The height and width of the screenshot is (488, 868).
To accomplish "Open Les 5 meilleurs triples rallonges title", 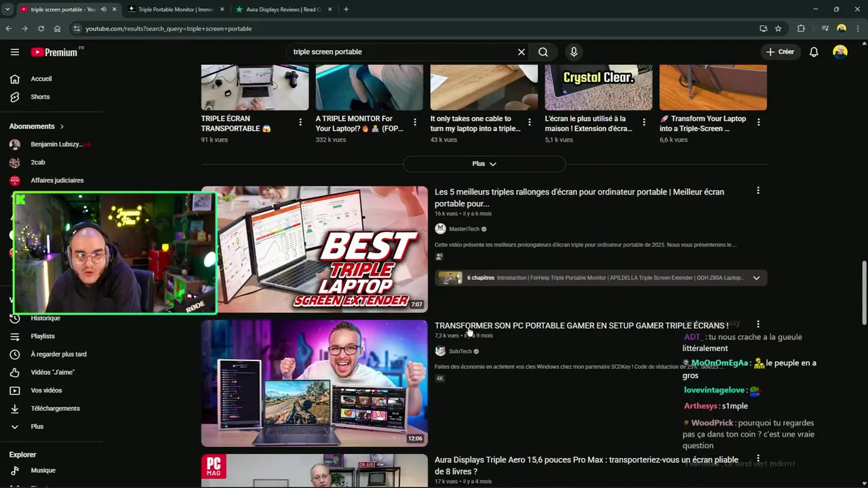I will (579, 198).
